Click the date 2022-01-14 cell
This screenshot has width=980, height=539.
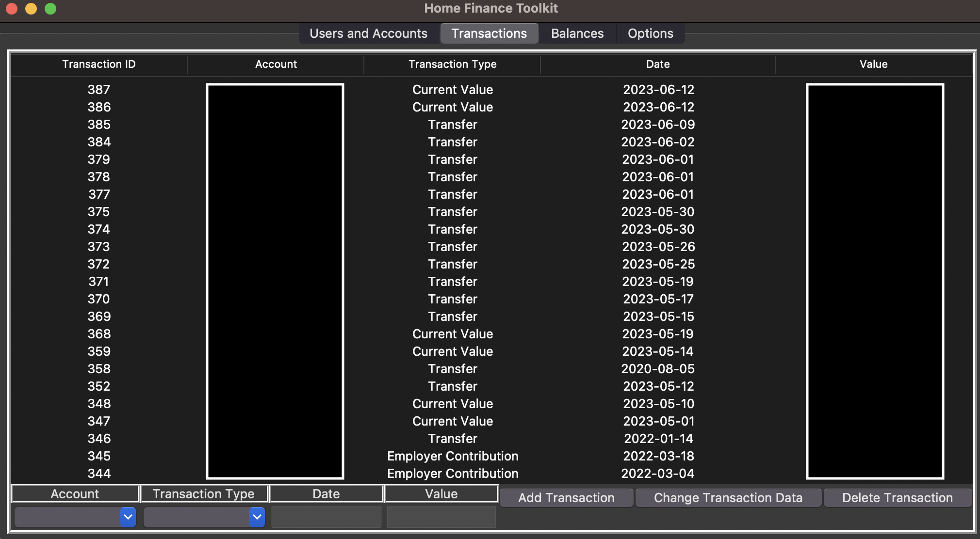coord(658,439)
